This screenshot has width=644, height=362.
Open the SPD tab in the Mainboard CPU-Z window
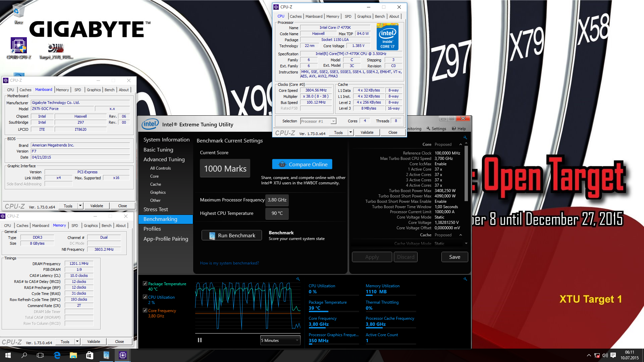click(x=77, y=90)
